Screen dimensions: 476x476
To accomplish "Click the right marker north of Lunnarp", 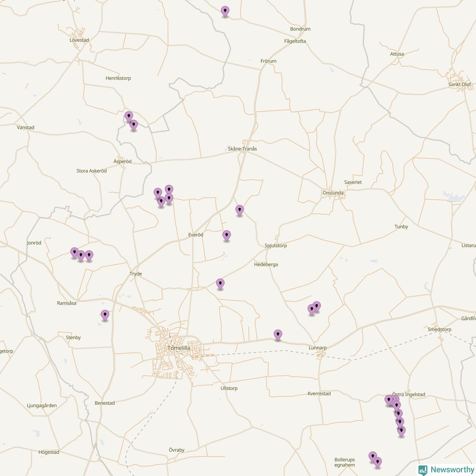I will click(316, 307).
